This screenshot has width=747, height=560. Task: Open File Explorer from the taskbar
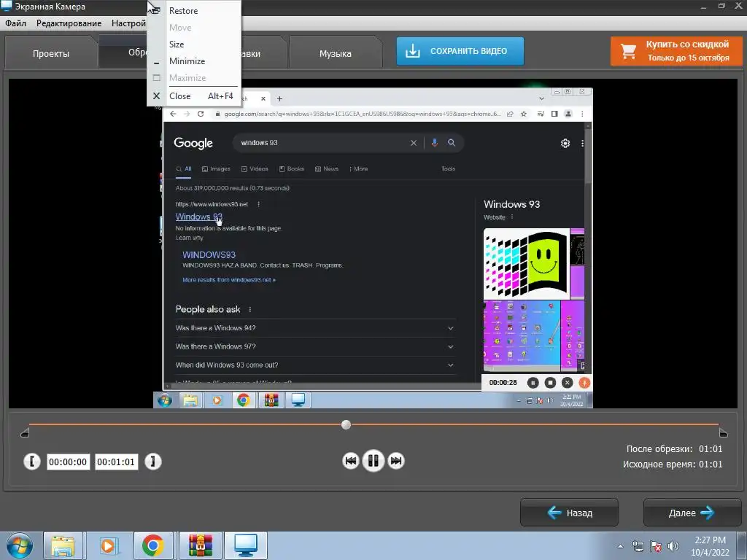coord(63,545)
